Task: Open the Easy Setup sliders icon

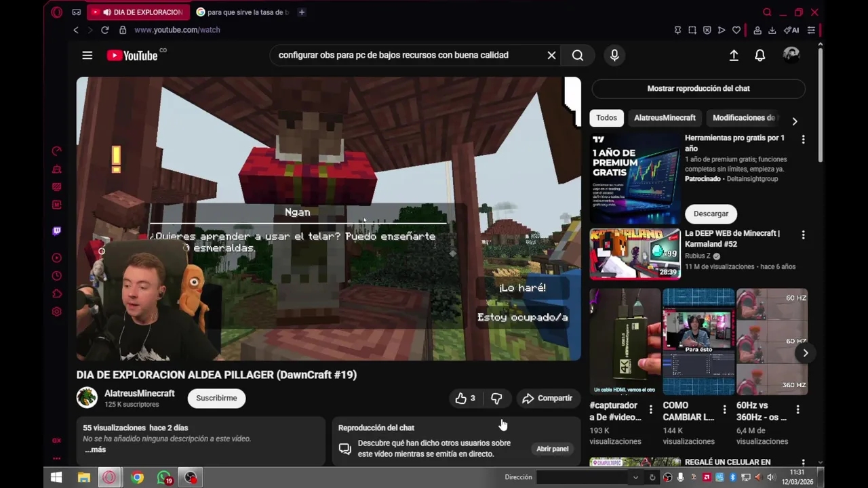Action: pyautogui.click(x=811, y=30)
